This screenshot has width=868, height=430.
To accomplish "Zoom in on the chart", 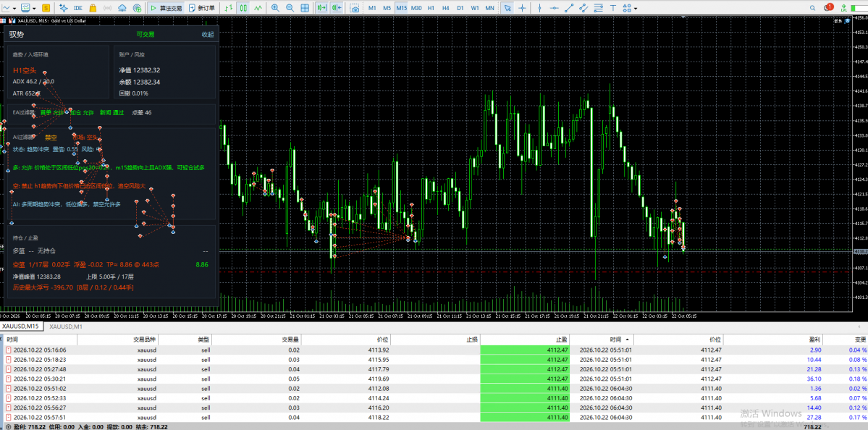I will (275, 8).
